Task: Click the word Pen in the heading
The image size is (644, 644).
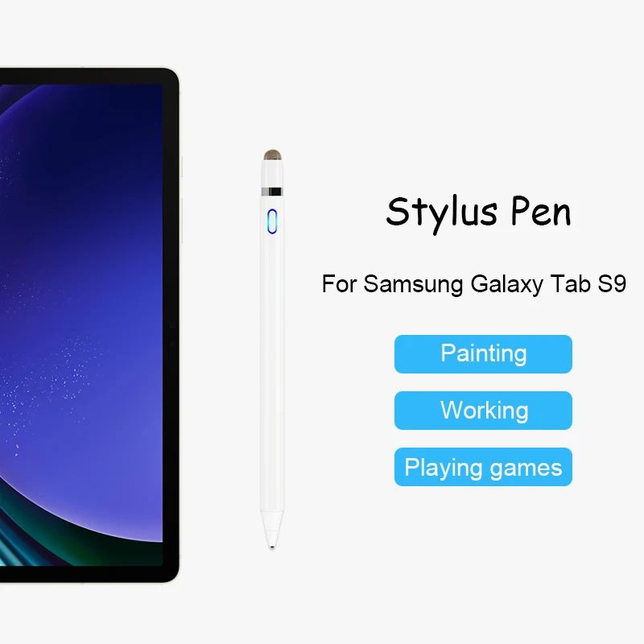Action: point(541,213)
